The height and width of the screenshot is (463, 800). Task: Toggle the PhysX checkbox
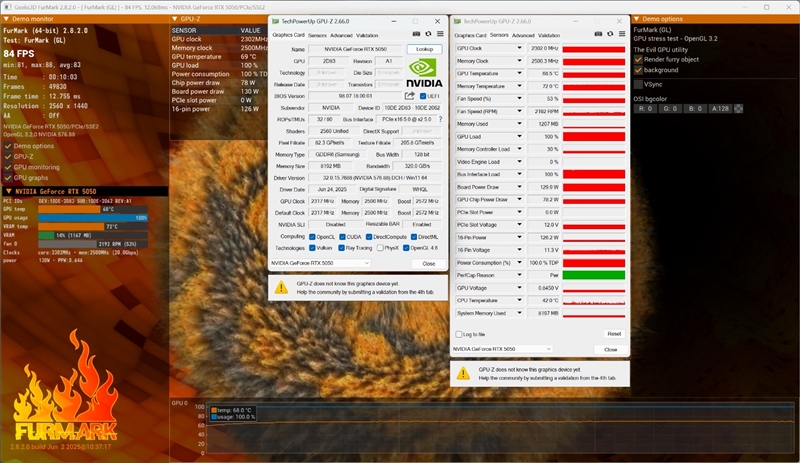click(380, 248)
